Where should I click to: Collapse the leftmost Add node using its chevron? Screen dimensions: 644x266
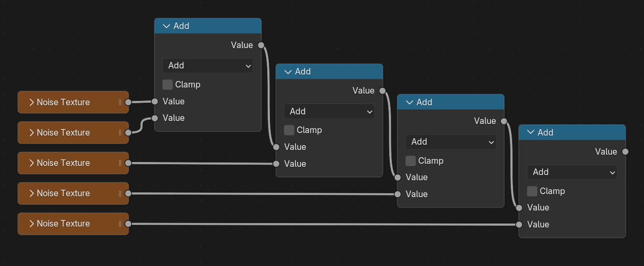166,26
